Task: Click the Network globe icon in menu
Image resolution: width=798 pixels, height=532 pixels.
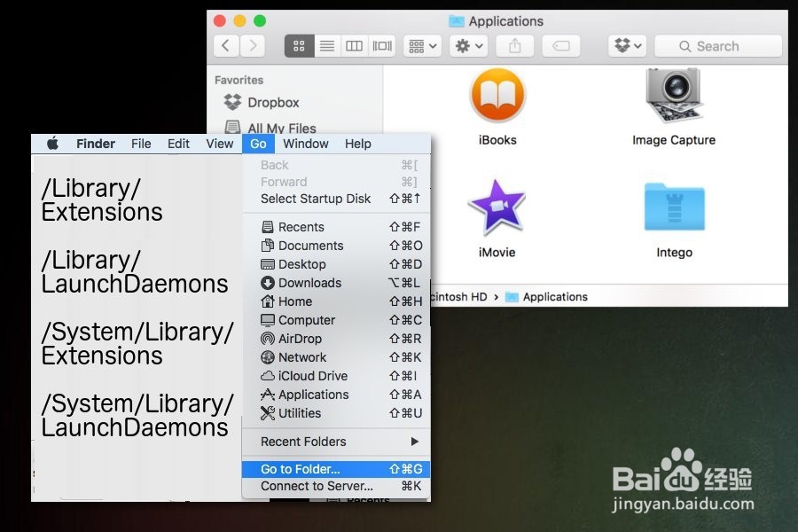Action: [267, 357]
